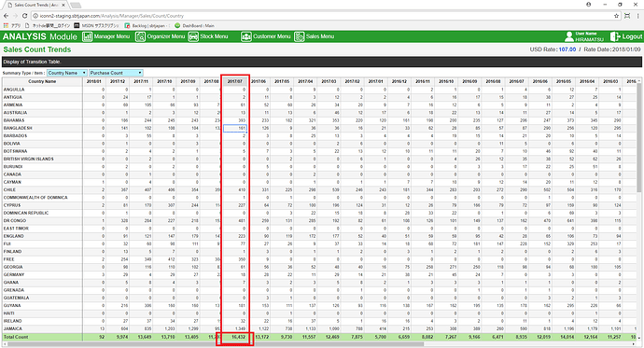644x348 pixels.
Task: Open the Chrome three-dot menu
Action: tap(637, 16)
